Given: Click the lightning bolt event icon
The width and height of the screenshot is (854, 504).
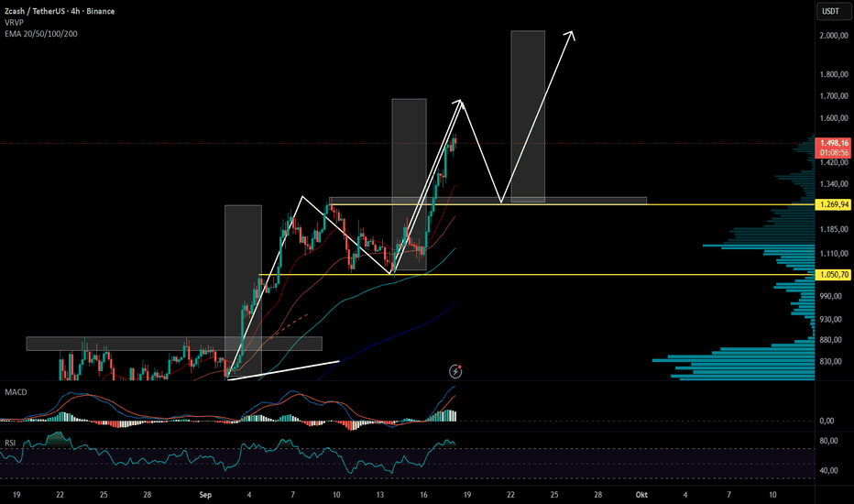Looking at the screenshot, I should coord(455,372).
